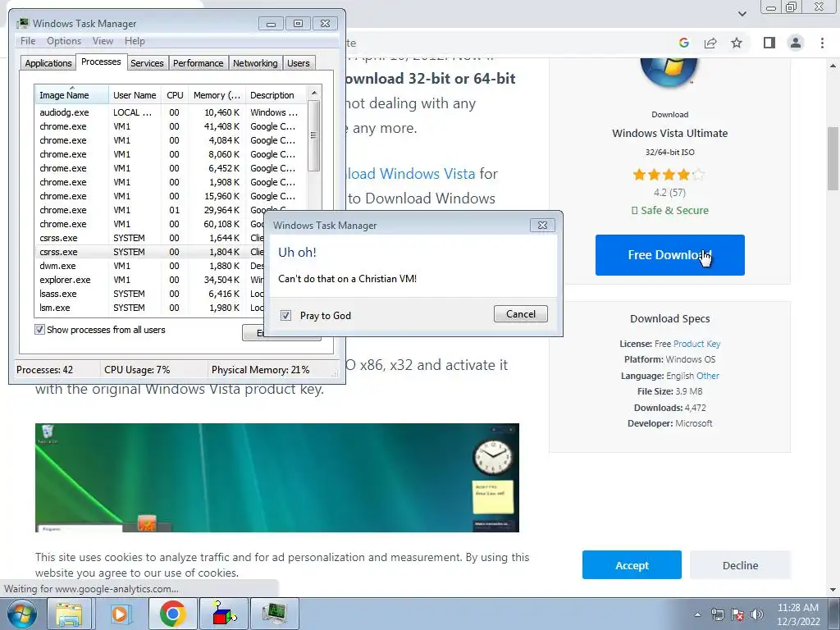Open the Help menu in Task Manager
The height and width of the screenshot is (630, 840).
click(x=135, y=41)
